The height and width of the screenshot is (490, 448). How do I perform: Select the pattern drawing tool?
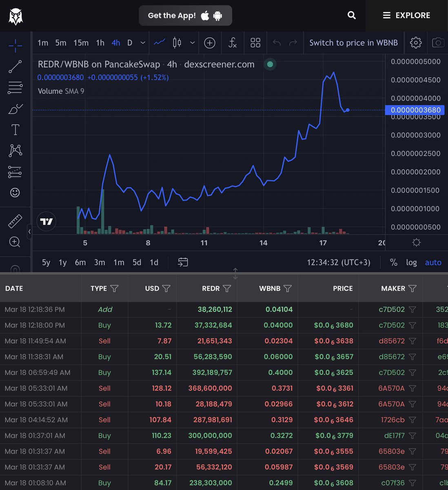coord(15,151)
